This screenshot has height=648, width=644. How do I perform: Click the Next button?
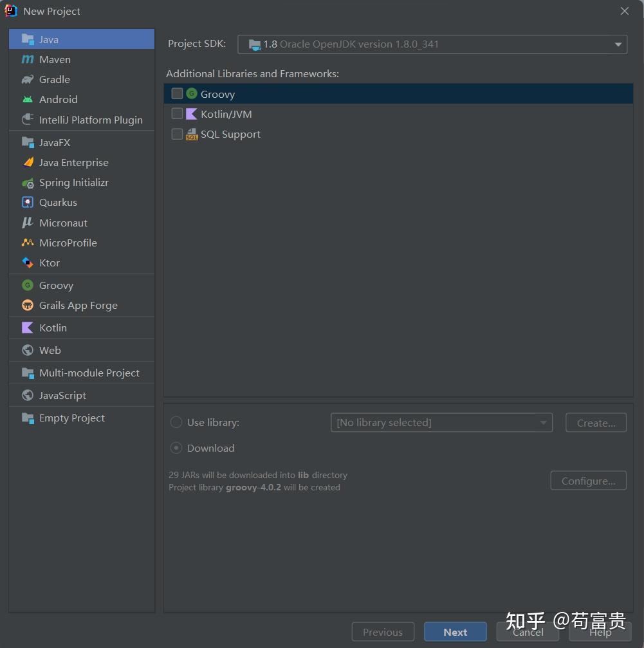pos(455,632)
